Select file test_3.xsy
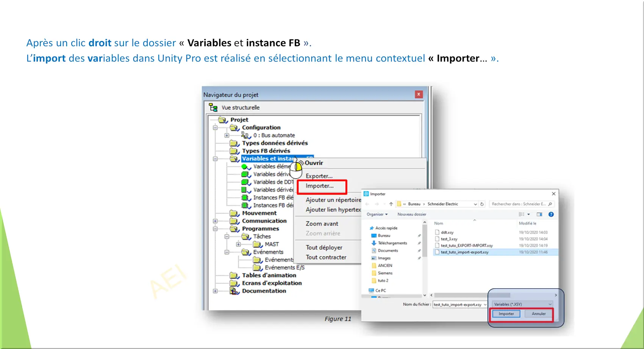 click(x=449, y=239)
